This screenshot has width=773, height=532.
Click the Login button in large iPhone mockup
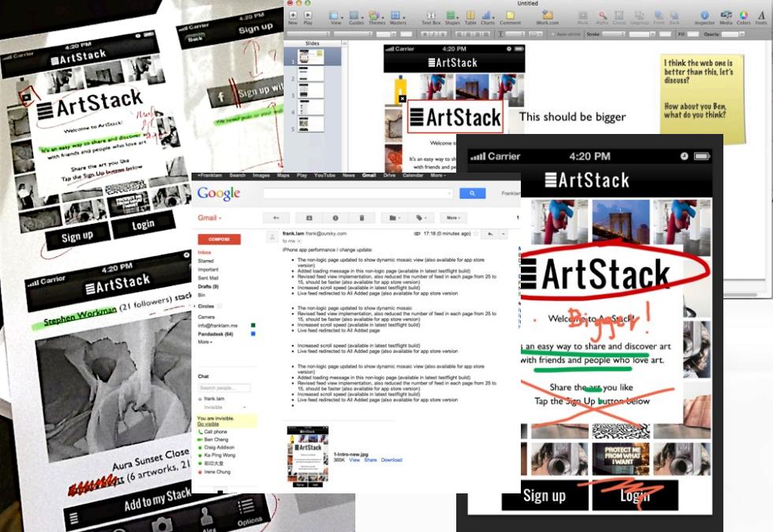pos(635,496)
